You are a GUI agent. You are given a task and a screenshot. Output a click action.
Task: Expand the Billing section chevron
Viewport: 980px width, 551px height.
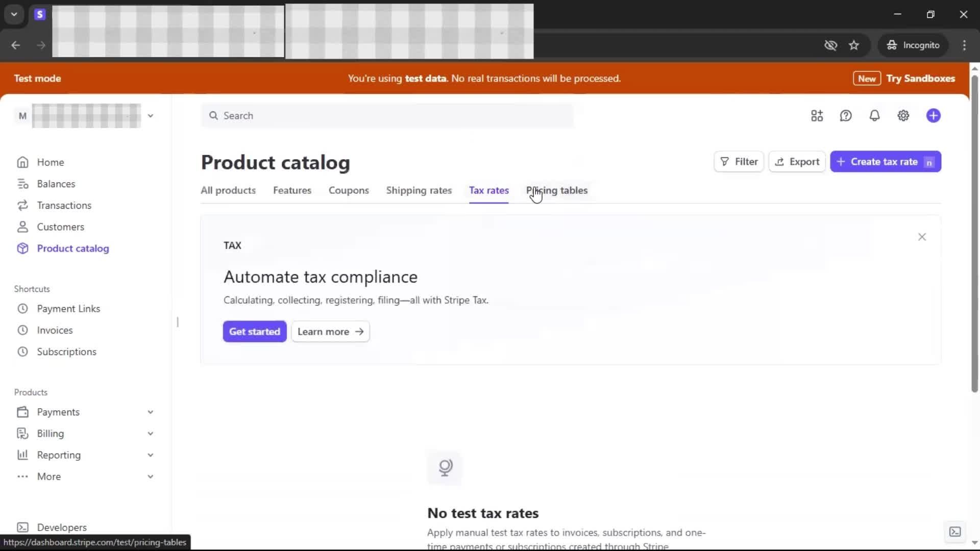150,434
